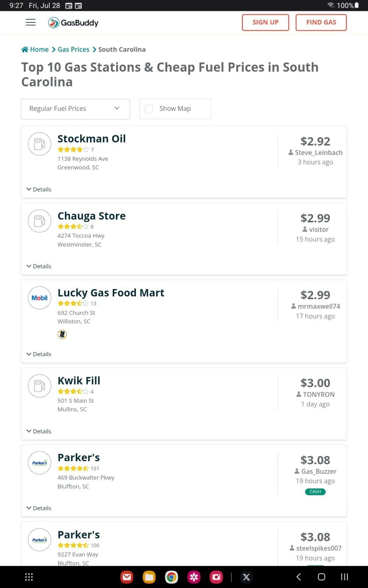Click the SIGN UP button
Screen dimensions: 368x588
tap(265, 22)
